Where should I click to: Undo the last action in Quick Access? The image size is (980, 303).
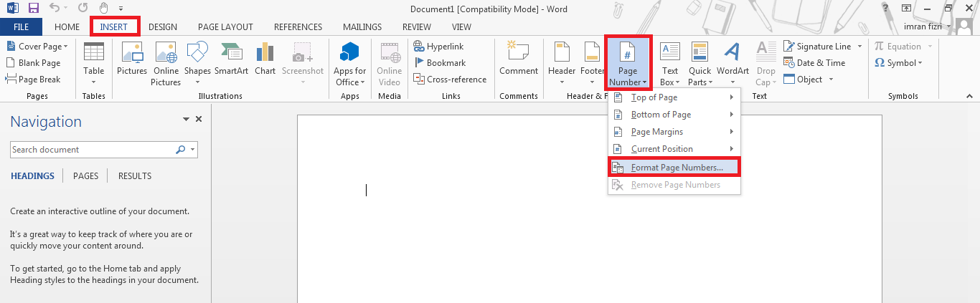point(55,9)
